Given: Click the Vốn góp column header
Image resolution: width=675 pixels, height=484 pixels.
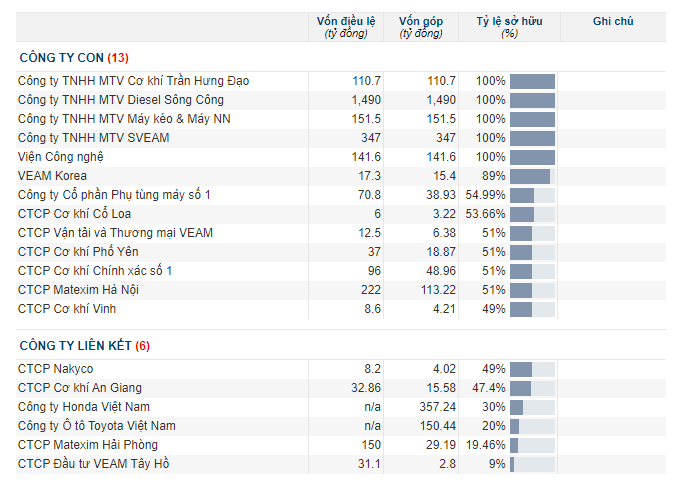Looking at the screenshot, I should (x=421, y=27).
